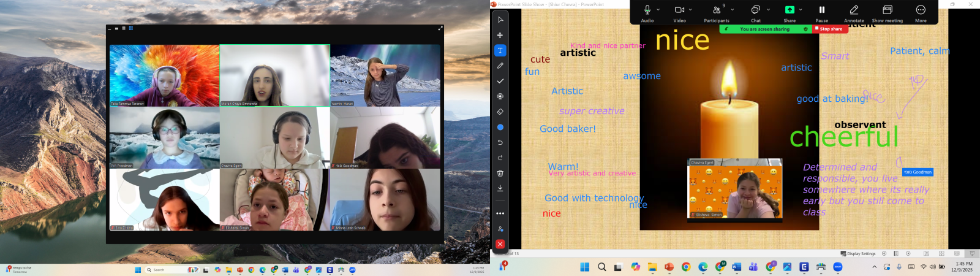Pause the screen share
This screenshot has width=980, height=276.
(821, 12)
